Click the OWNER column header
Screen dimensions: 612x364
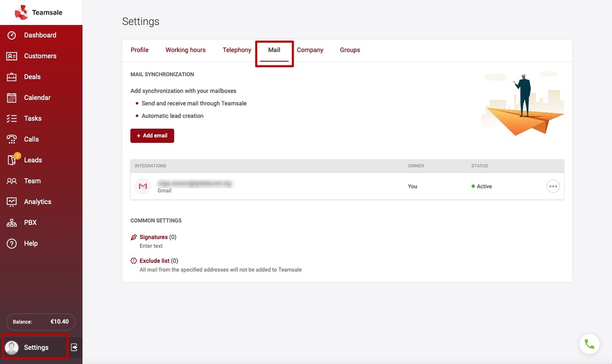click(x=416, y=166)
